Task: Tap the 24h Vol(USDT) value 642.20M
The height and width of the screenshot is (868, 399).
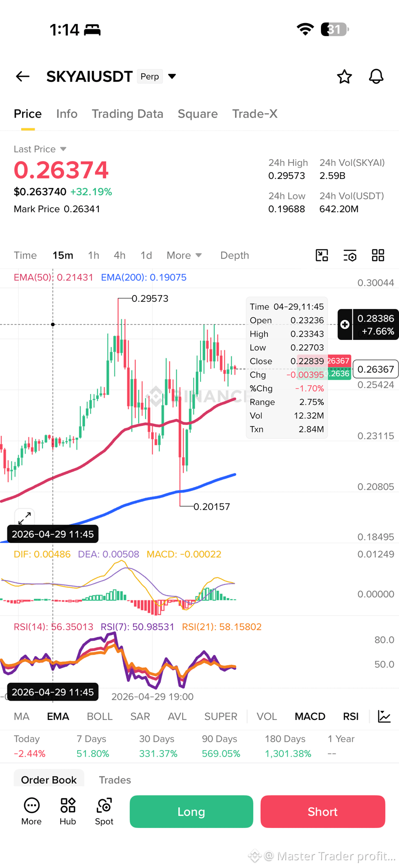Action: coord(339,209)
